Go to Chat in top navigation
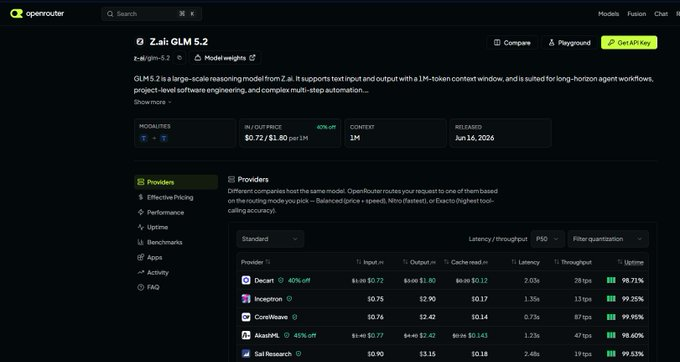This screenshot has width=680, height=362. click(661, 14)
